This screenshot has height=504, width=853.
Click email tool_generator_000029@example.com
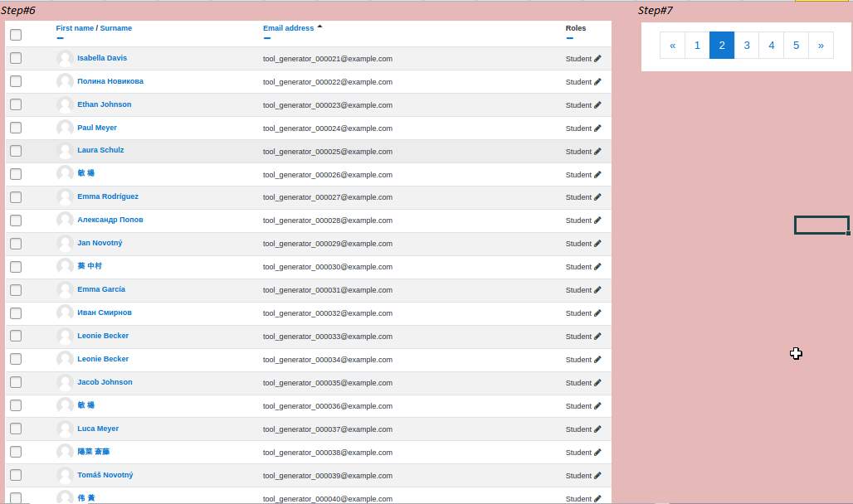pyautogui.click(x=328, y=244)
